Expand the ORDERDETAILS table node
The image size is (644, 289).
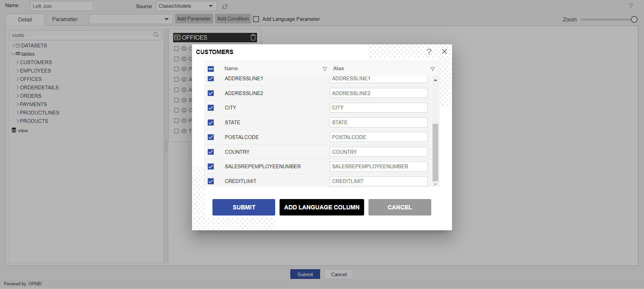(x=17, y=87)
